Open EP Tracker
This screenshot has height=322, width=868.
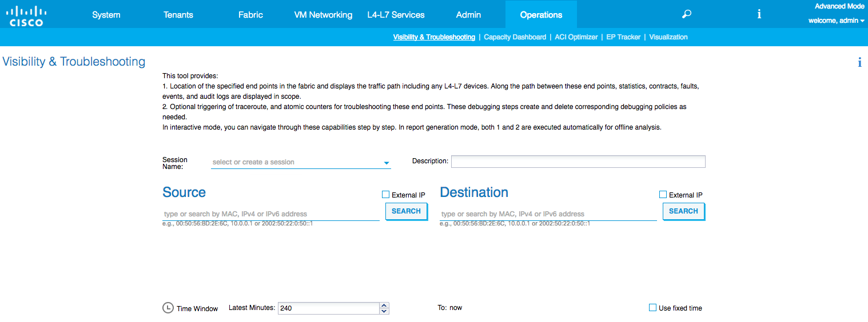pyautogui.click(x=623, y=37)
